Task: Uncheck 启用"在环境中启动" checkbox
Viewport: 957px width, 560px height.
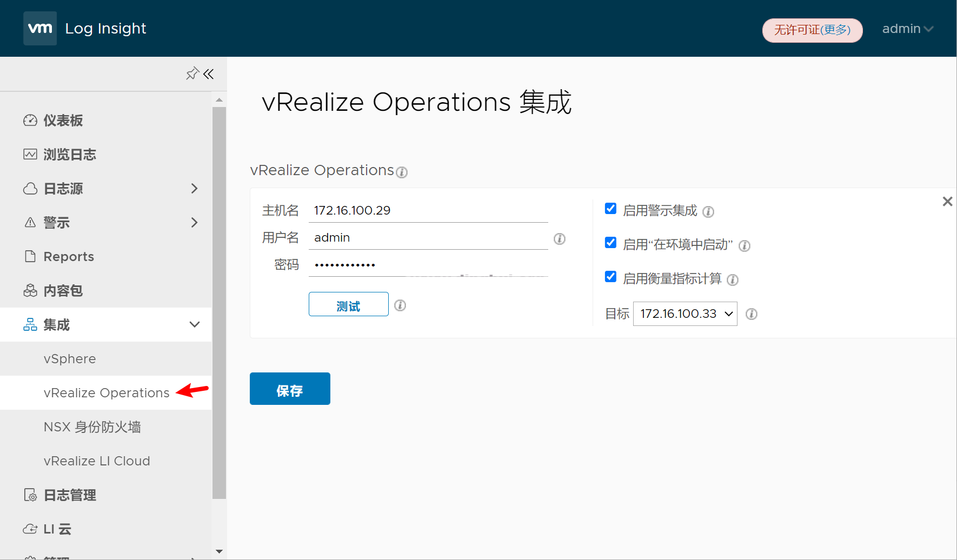Action: [610, 243]
